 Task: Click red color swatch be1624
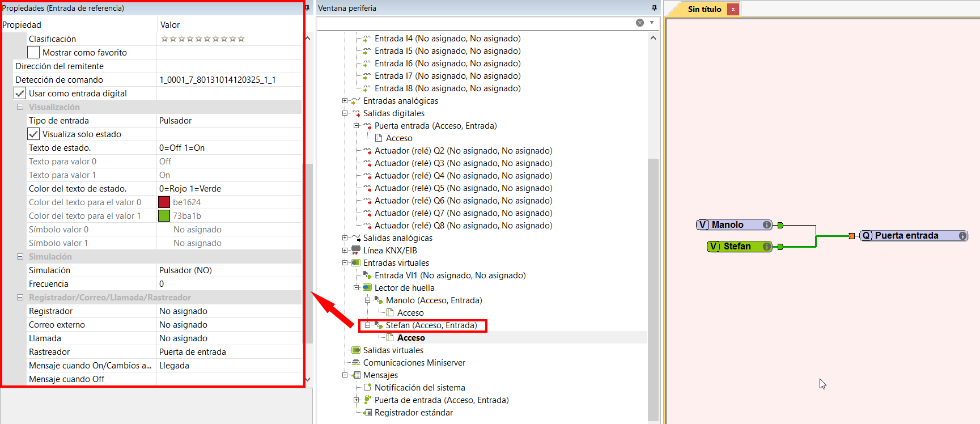[164, 202]
